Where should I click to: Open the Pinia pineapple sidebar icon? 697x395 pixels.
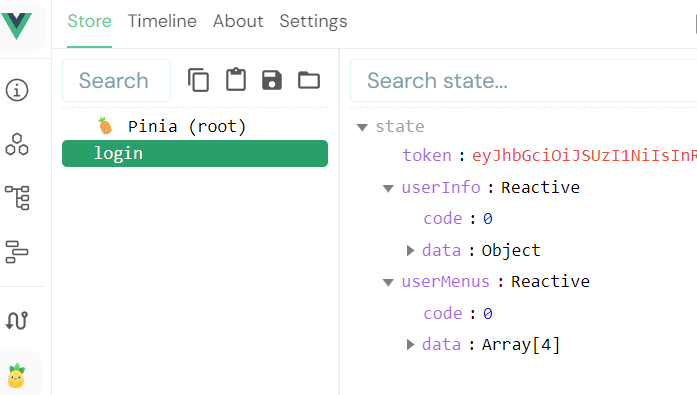[16, 375]
